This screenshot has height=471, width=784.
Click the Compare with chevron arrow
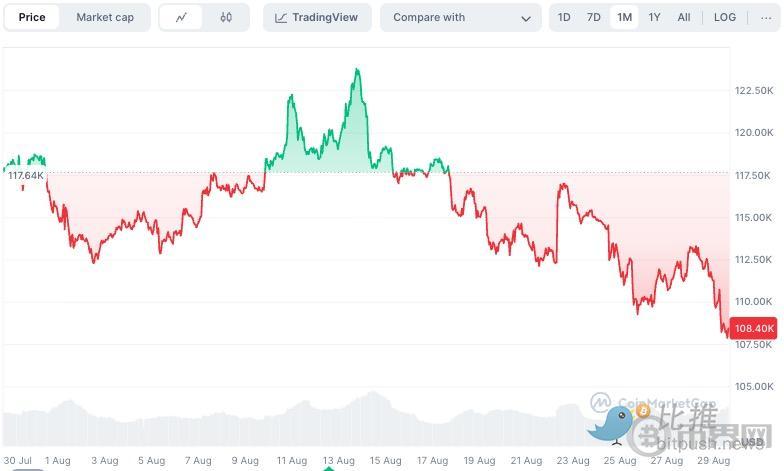coord(527,18)
